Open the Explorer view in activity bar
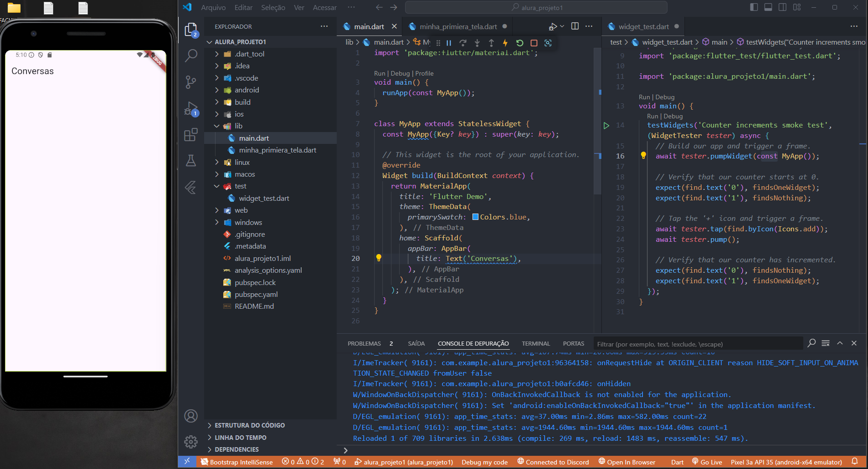This screenshot has width=868, height=469. pyautogui.click(x=190, y=30)
